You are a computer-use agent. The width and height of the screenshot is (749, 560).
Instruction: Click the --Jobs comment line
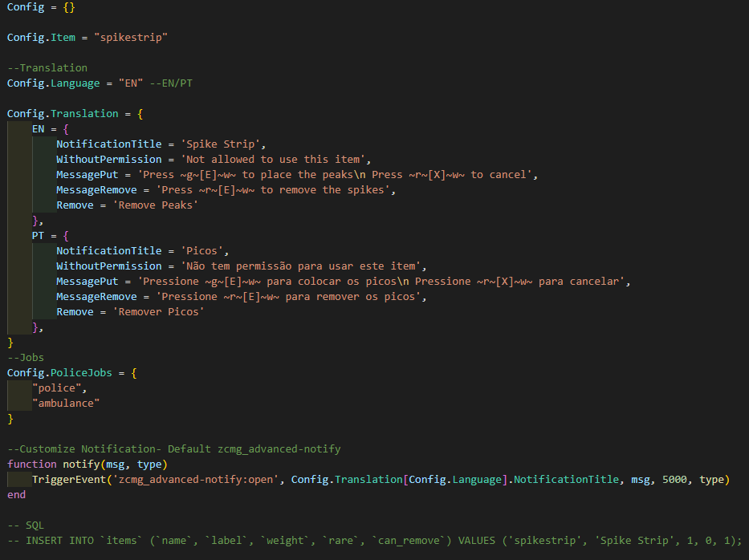pyautogui.click(x=26, y=358)
